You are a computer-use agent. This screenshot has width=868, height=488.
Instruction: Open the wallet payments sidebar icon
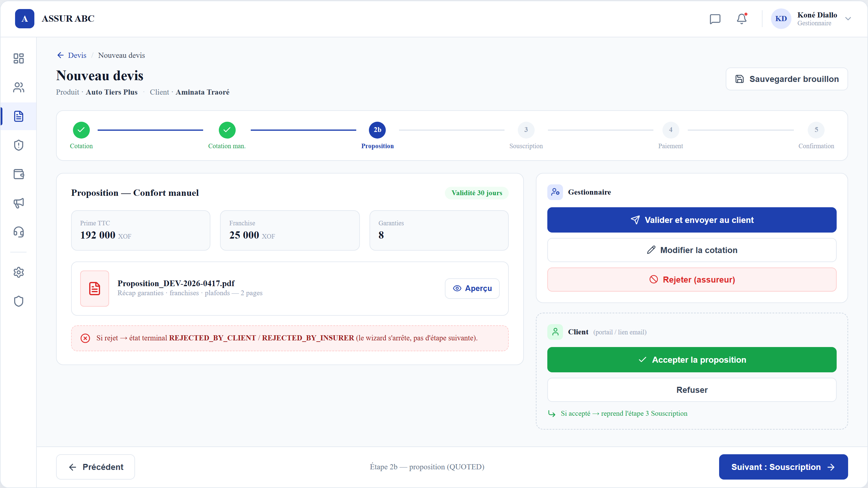tap(18, 174)
